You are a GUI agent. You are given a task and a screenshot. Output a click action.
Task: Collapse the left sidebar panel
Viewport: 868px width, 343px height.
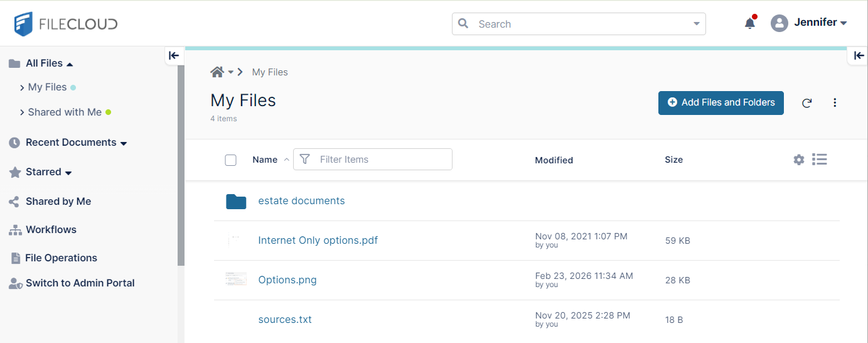pos(174,55)
